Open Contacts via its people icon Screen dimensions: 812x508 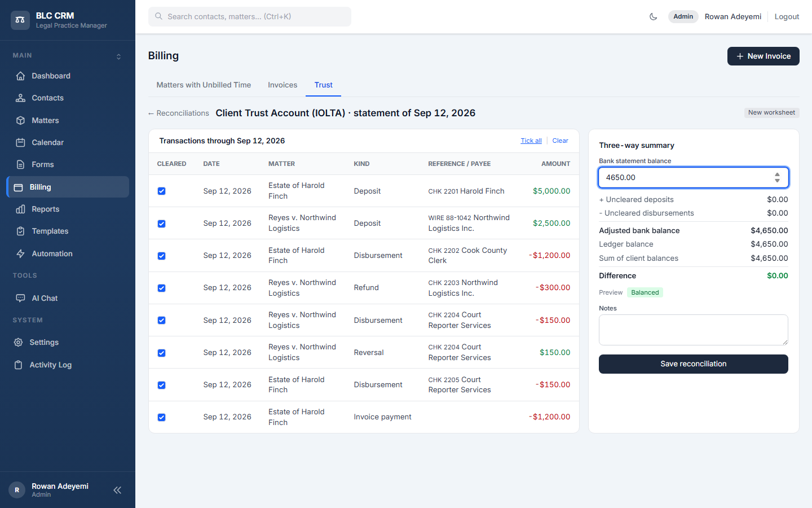pyautogui.click(x=20, y=98)
